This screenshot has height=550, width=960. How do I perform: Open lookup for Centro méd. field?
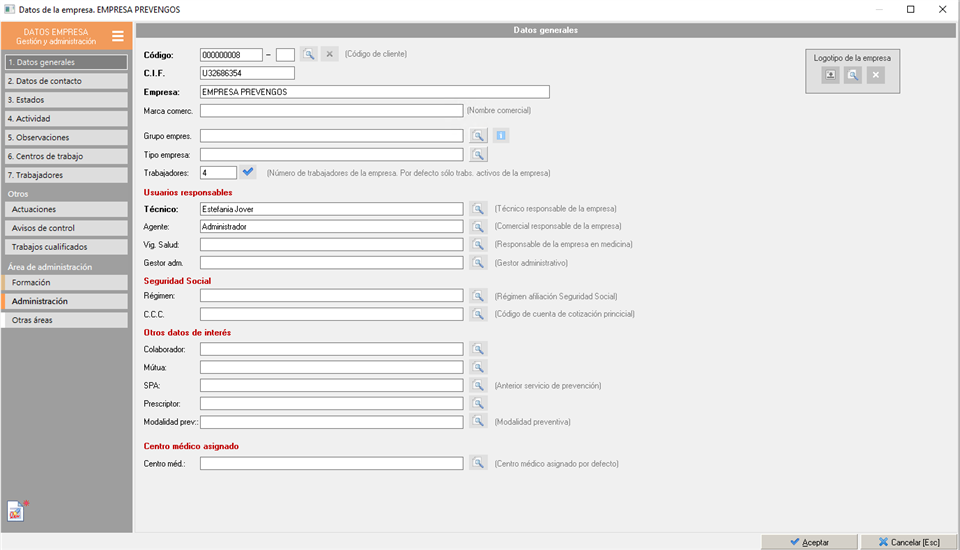coord(479,464)
